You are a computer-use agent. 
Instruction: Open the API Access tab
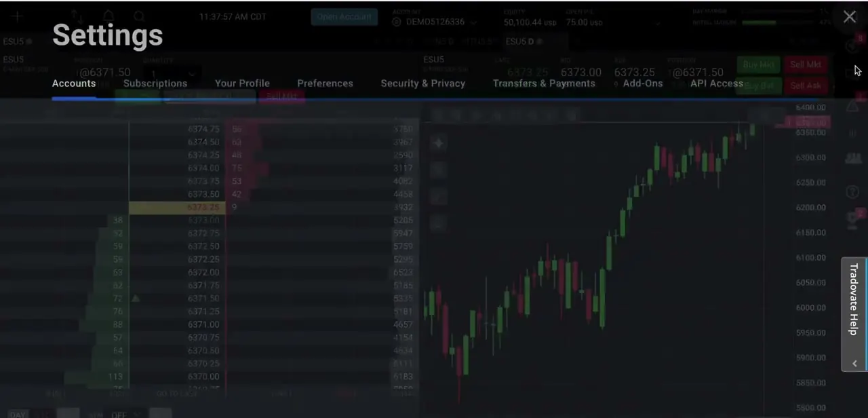coord(717,83)
